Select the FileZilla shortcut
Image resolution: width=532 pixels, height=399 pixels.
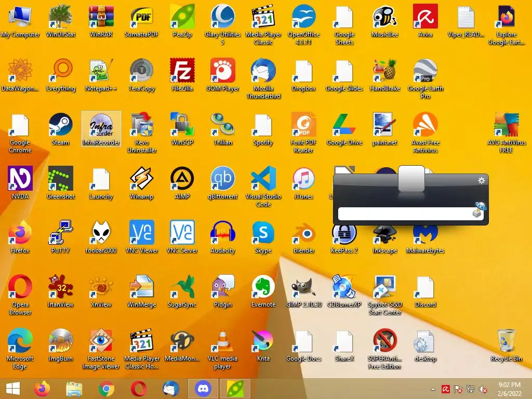[x=182, y=75]
